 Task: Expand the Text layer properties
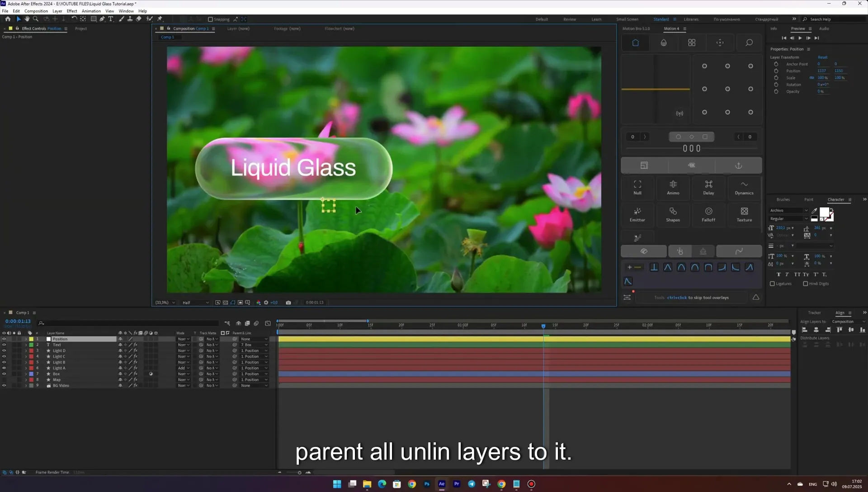tap(26, 345)
